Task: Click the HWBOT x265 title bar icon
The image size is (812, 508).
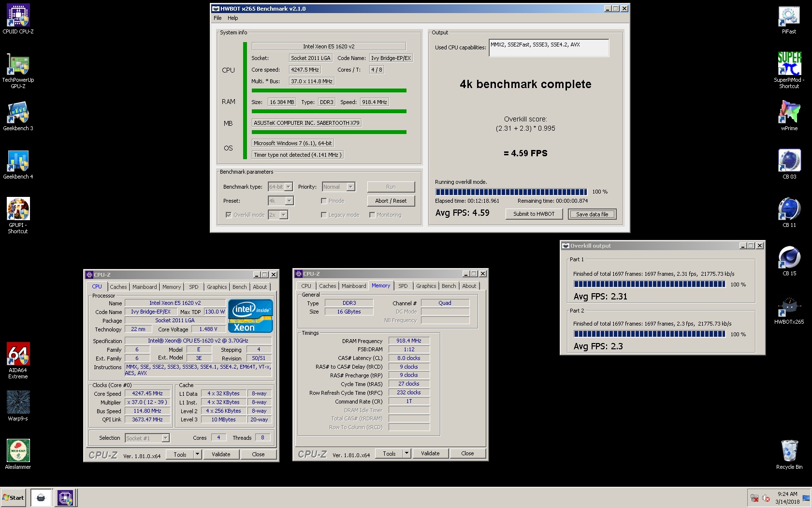Action: (x=216, y=9)
